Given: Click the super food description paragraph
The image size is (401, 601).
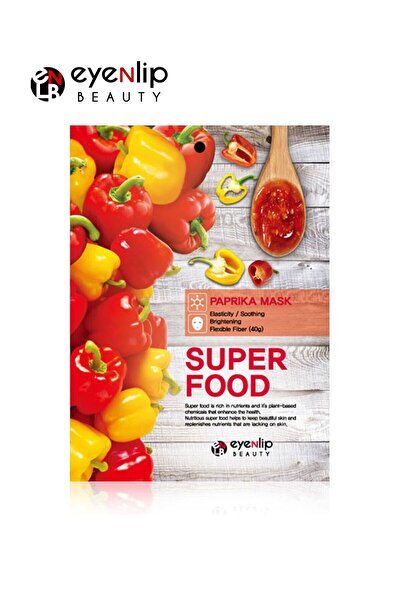Looking at the screenshot, I should coord(240,415).
